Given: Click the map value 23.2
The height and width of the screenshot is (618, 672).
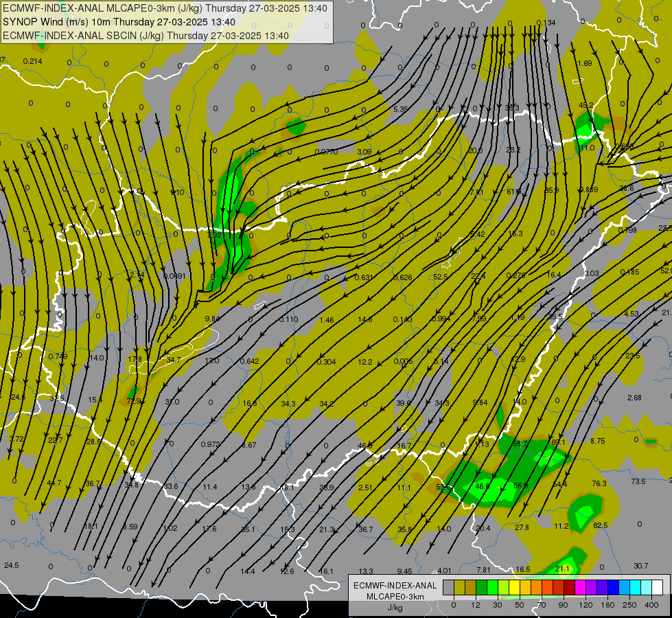Looking at the screenshot, I should (513, 150).
